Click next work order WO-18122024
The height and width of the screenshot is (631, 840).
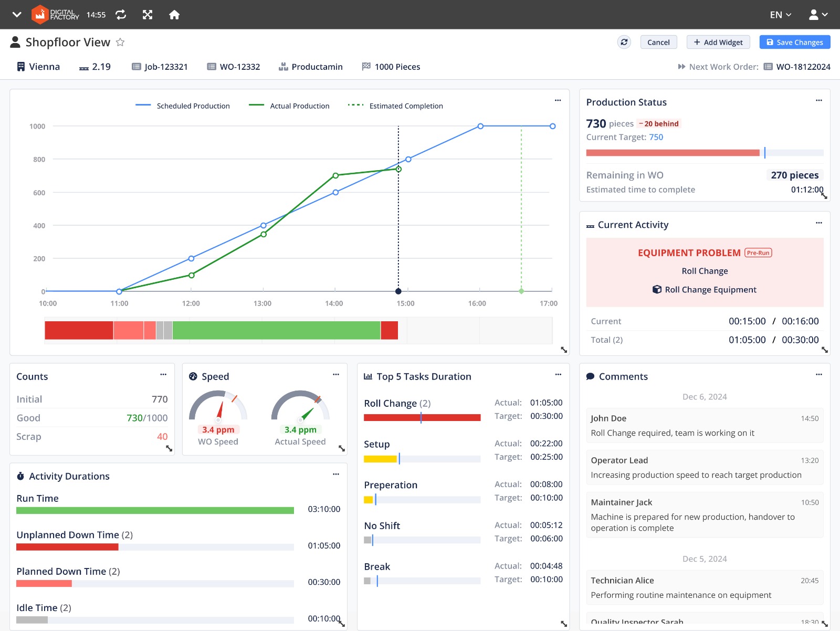[803, 67]
